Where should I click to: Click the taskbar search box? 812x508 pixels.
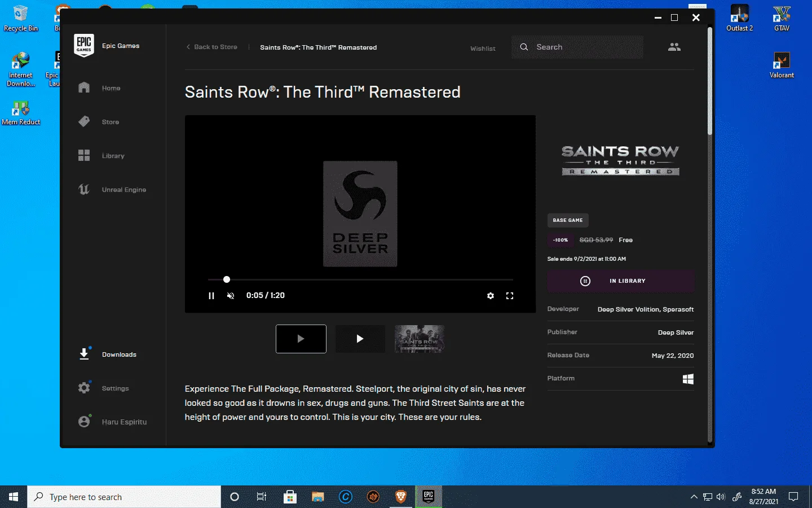click(x=124, y=497)
